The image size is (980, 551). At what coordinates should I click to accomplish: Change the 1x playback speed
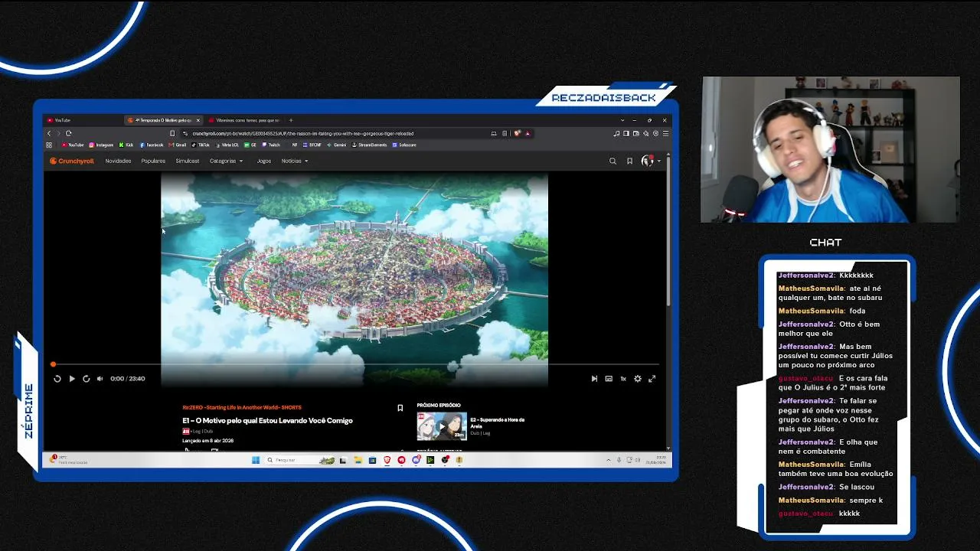[x=623, y=379]
